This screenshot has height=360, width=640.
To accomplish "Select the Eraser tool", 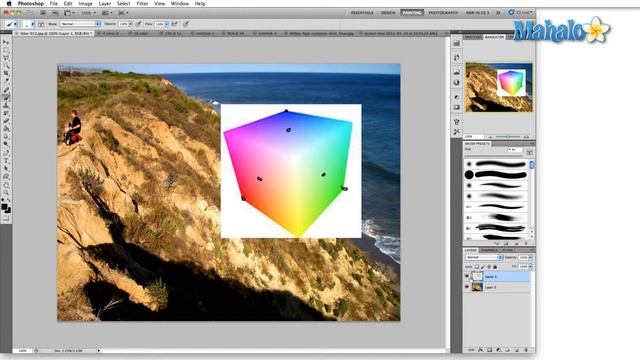I will pyautogui.click(x=6, y=121).
